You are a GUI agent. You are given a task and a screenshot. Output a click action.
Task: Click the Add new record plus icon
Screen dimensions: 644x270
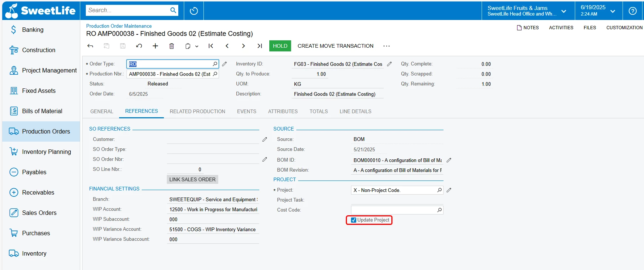tap(155, 46)
